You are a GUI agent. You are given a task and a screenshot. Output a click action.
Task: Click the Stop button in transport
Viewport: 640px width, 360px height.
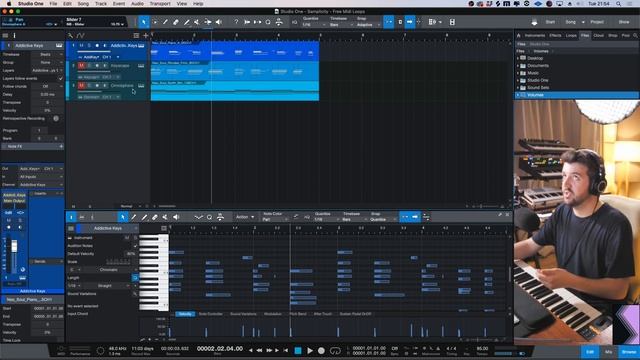point(298,351)
